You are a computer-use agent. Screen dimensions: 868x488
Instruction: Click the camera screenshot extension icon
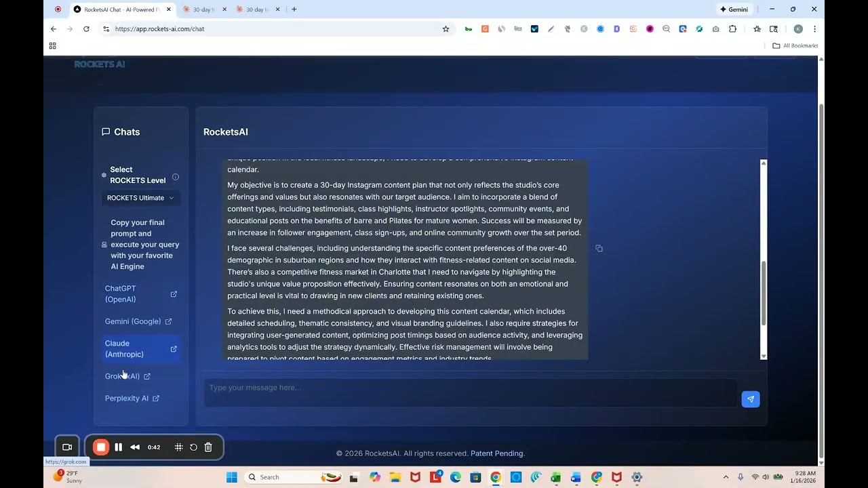[715, 29]
